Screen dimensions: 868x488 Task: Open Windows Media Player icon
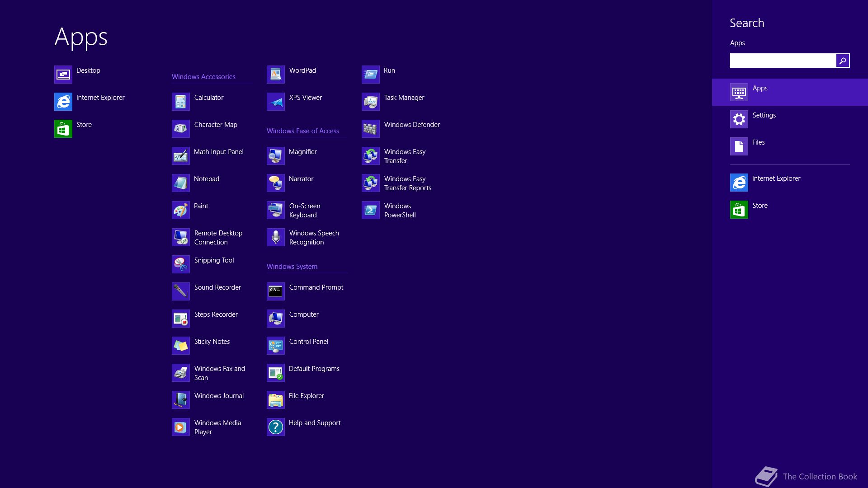(181, 427)
